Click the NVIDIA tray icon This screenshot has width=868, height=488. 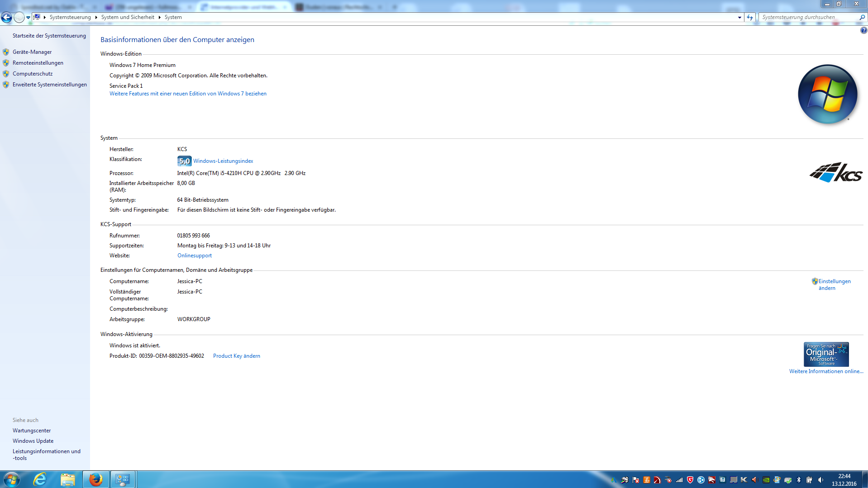tap(766, 480)
